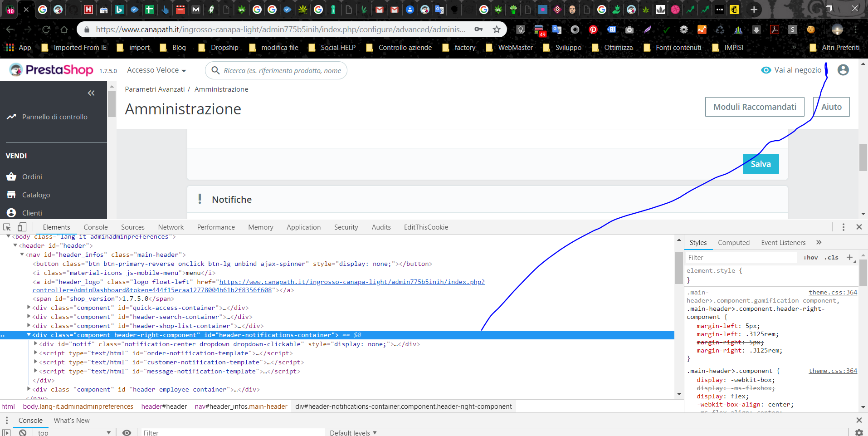The width and height of the screenshot is (868, 436).
Task: Switch to the Sources tab
Action: point(133,227)
